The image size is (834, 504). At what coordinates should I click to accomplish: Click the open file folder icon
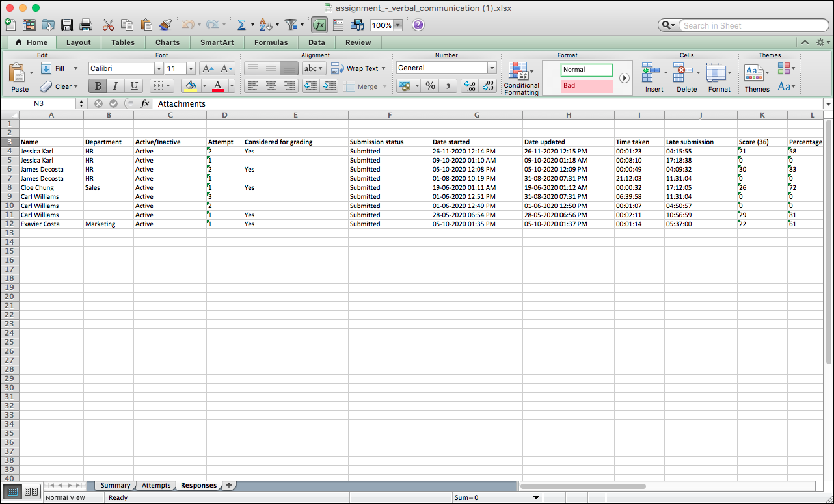[x=48, y=25]
